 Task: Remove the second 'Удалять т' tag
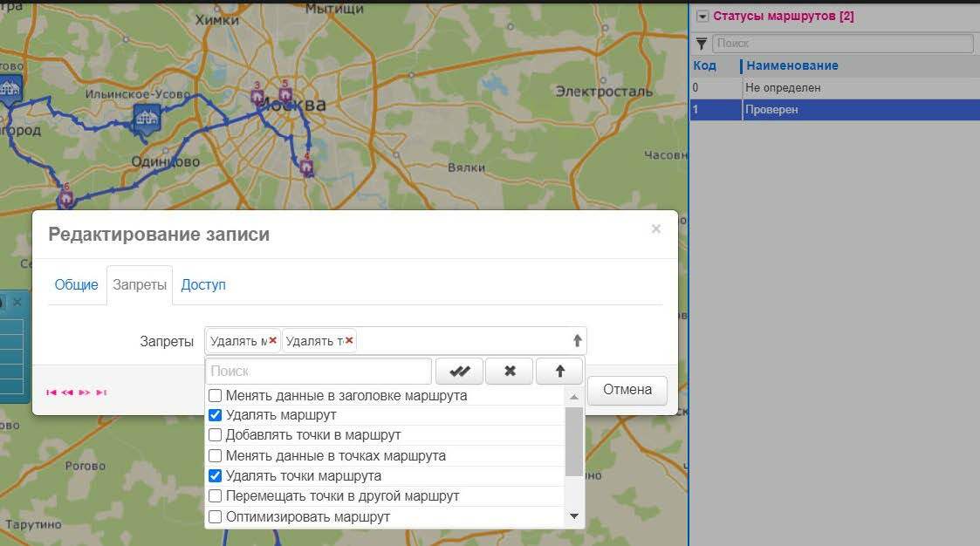(x=349, y=340)
